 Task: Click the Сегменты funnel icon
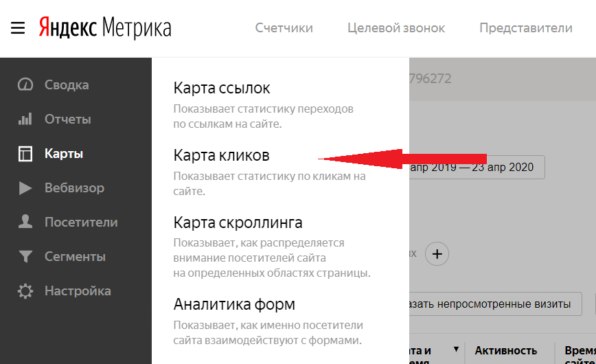coord(25,257)
